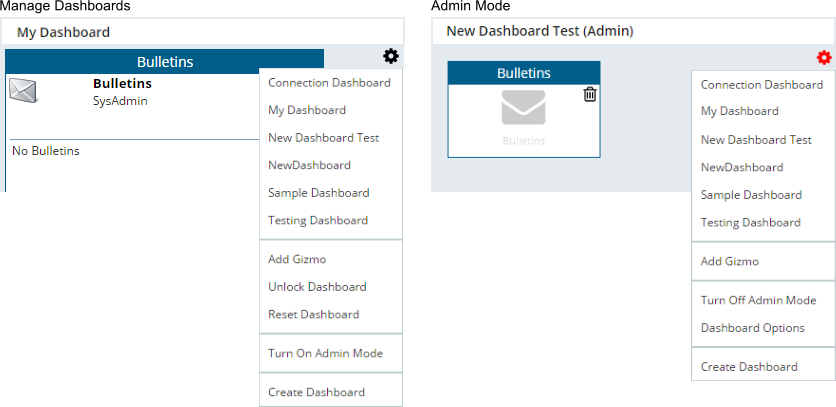This screenshot has width=836, height=407.
Task: Click the black gear icon on My Dashboard
Action: point(391,57)
